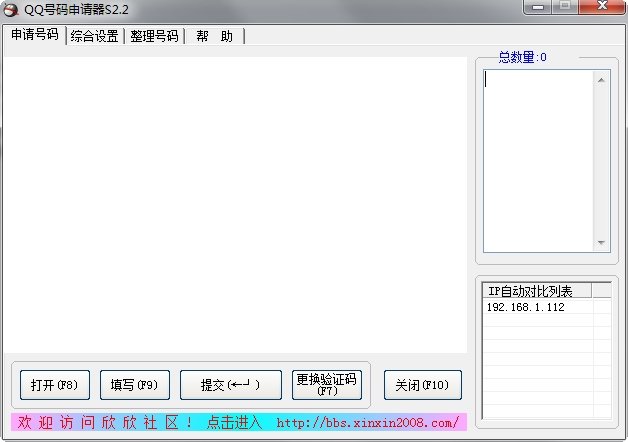
Task: Click the 点击进入 banner text
Action: [x=234, y=423]
